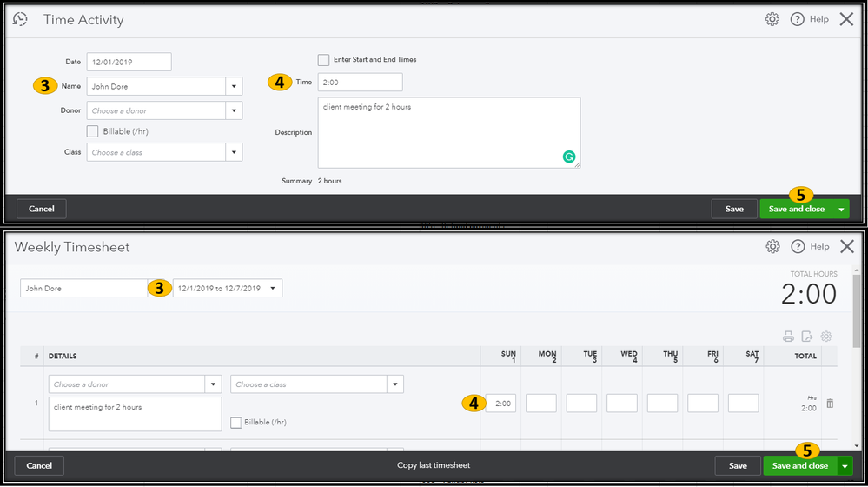Click Copy last timesheet link
This screenshot has height=487, width=868.
[434, 465]
